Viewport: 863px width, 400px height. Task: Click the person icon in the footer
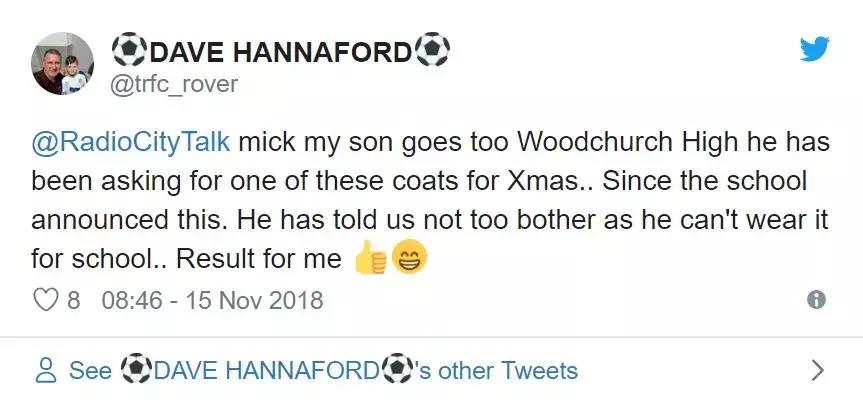(x=46, y=371)
